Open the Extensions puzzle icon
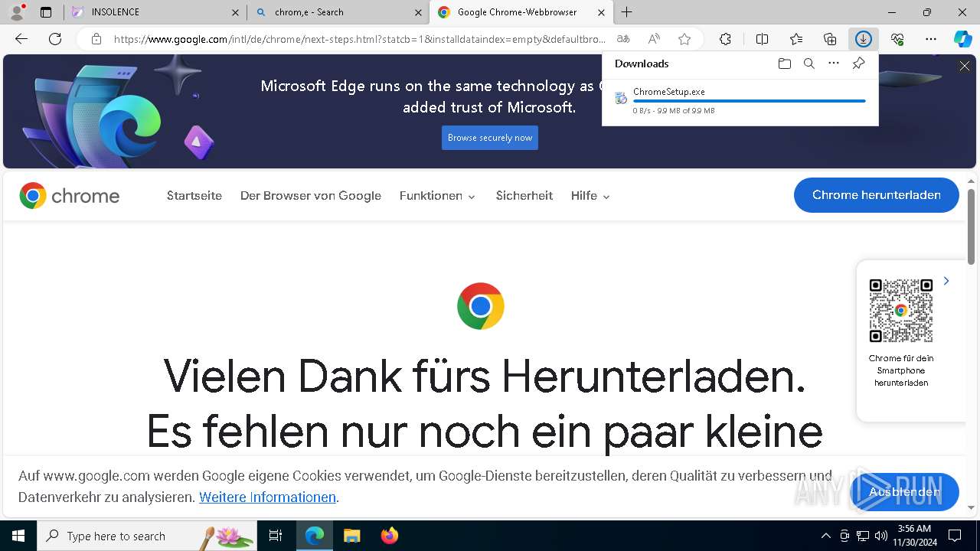Image resolution: width=980 pixels, height=551 pixels. click(725, 39)
